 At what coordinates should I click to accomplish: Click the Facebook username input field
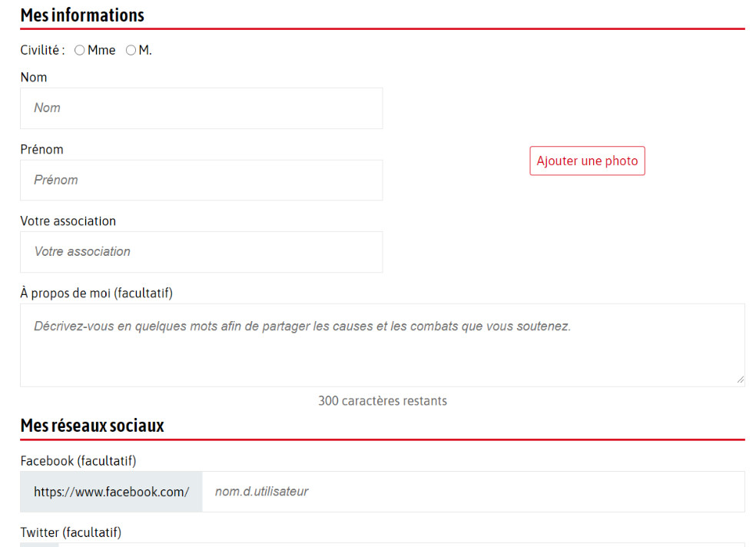click(x=473, y=492)
